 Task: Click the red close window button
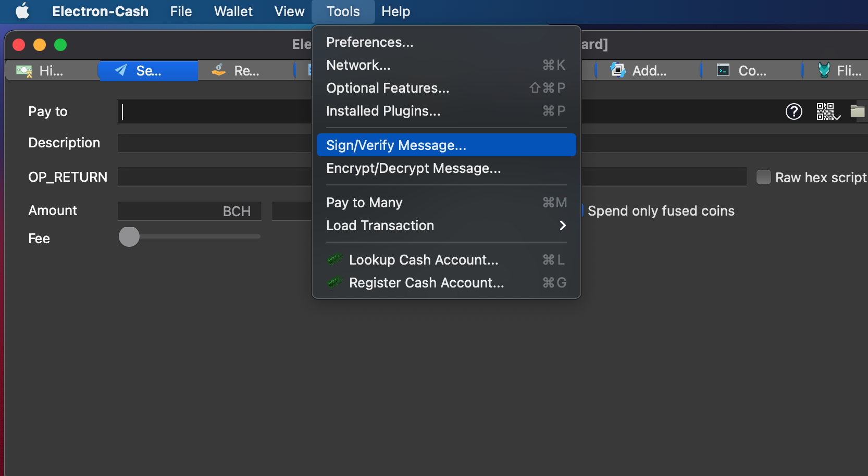tap(19, 45)
